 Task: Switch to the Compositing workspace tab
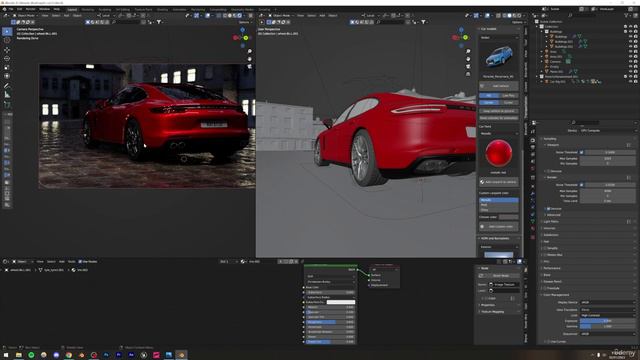[218, 9]
